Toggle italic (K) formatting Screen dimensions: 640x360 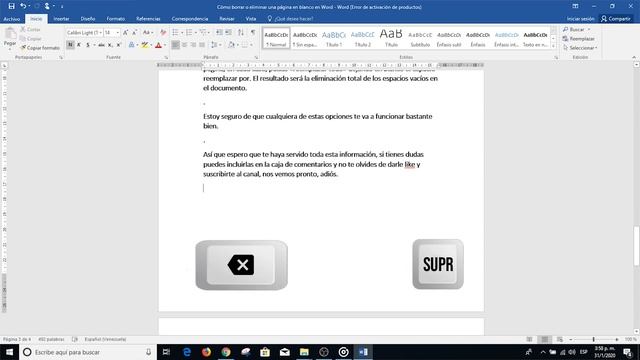click(79, 45)
